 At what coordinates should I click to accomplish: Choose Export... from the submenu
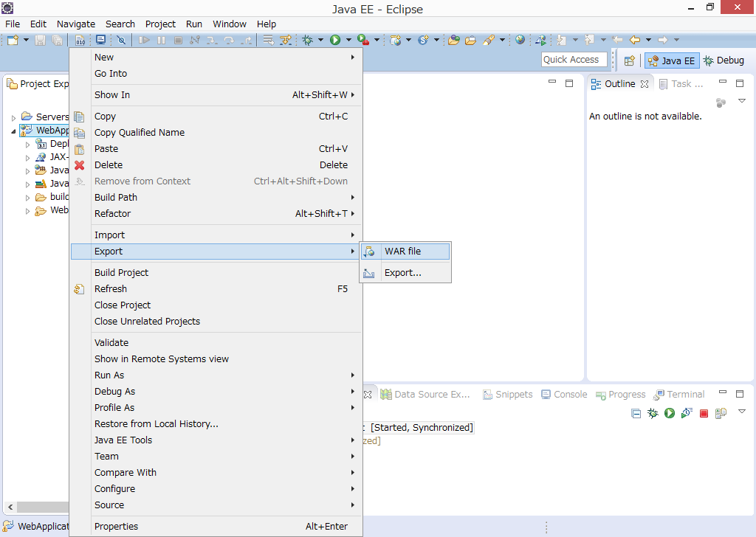pos(405,273)
